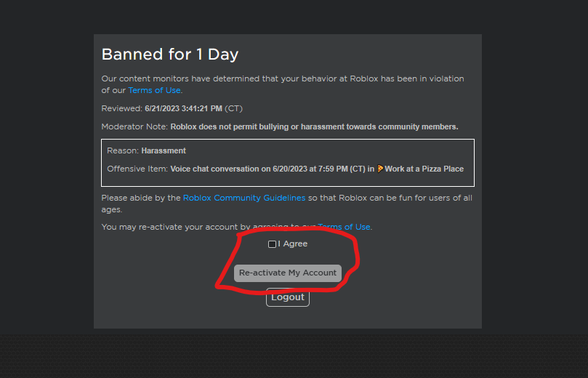Click the 'Please abide by the' text
Screen dimensions: 588x378
pos(141,198)
